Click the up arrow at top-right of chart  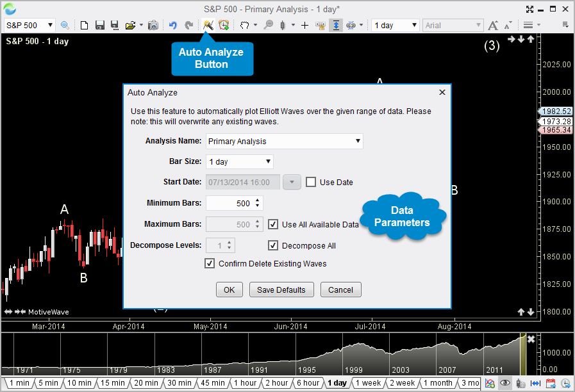[x=531, y=39]
